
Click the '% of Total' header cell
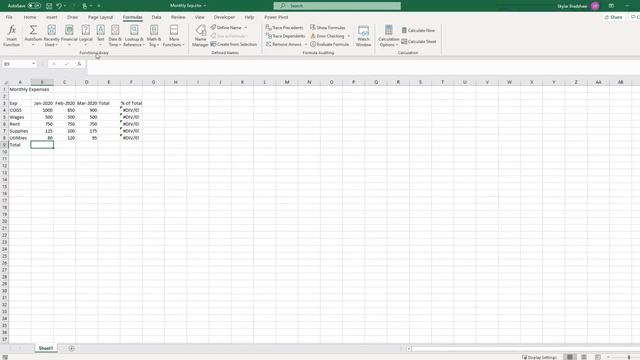pos(131,103)
